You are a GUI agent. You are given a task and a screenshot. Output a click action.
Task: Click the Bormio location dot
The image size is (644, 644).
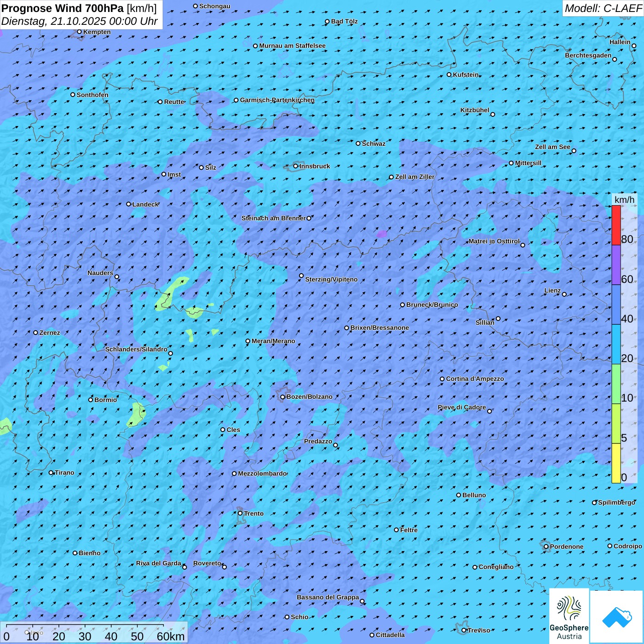point(91,400)
